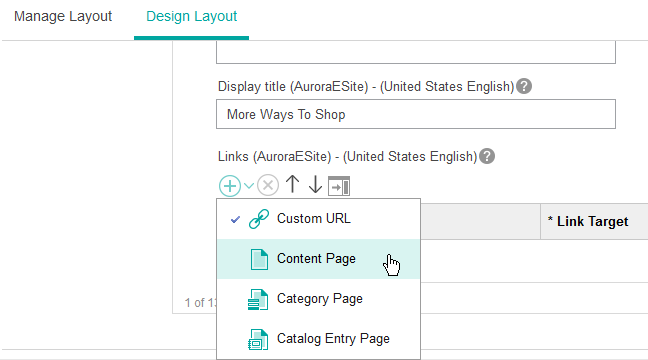Choose Custom URL from the menu
This screenshot has height=360, width=648.
tap(318, 219)
